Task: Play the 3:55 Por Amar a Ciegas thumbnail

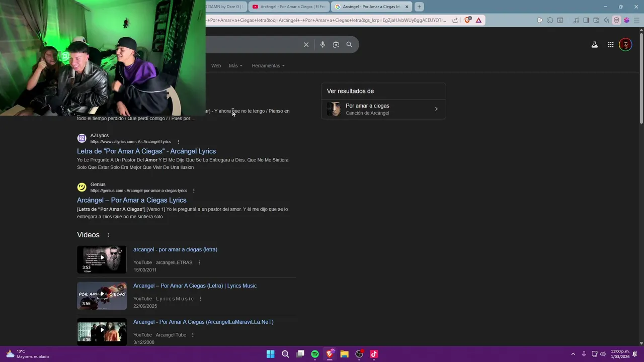Action: 102,296
